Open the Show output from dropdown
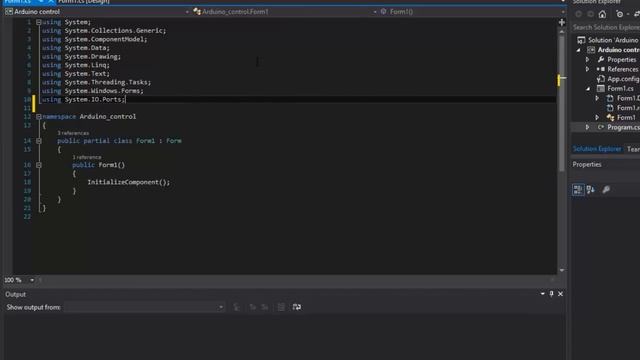The height and width of the screenshot is (360, 640). pyautogui.click(x=144, y=307)
